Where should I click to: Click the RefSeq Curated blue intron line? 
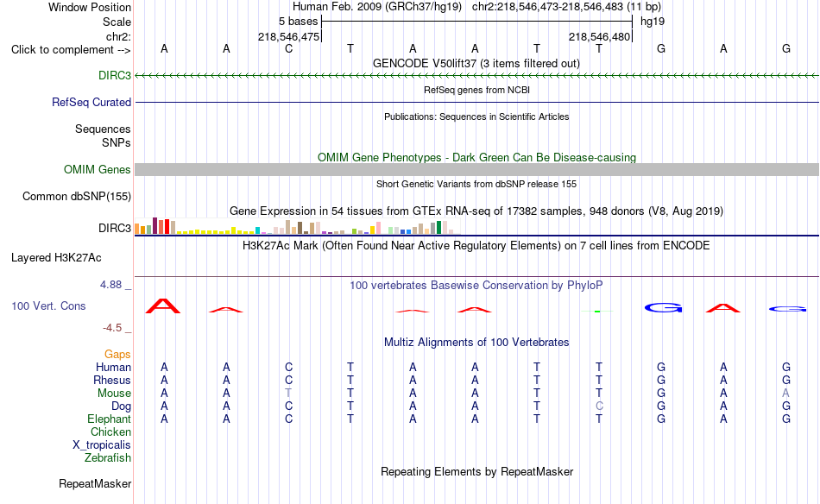(476, 103)
